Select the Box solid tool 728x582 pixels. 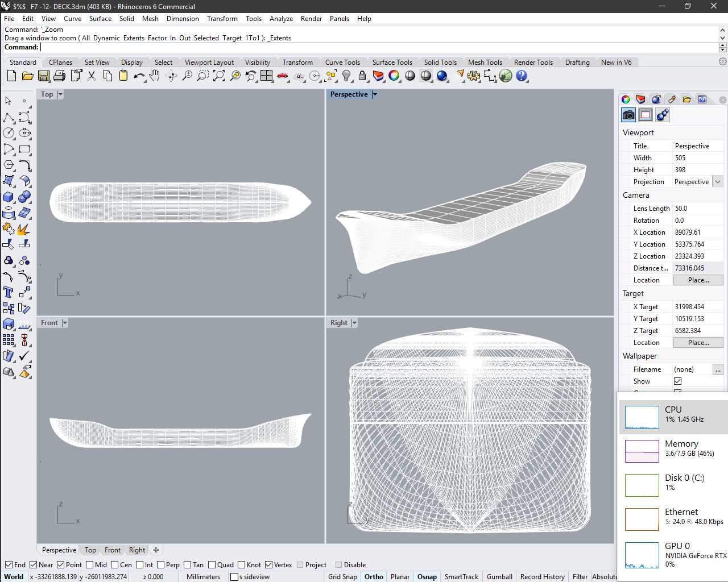coord(9,197)
